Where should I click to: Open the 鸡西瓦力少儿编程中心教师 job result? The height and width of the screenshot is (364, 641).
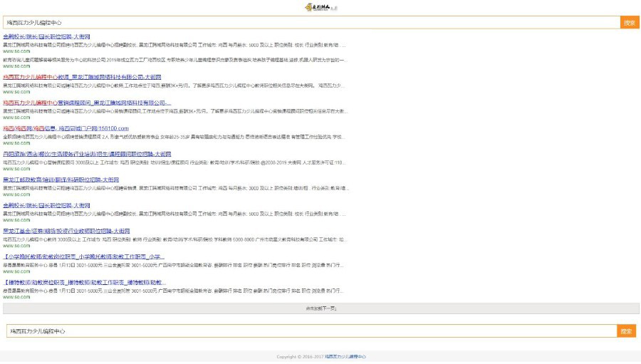point(82,77)
